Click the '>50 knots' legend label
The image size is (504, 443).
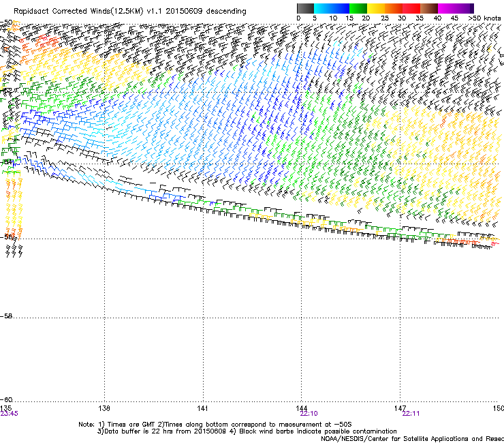(484, 18)
